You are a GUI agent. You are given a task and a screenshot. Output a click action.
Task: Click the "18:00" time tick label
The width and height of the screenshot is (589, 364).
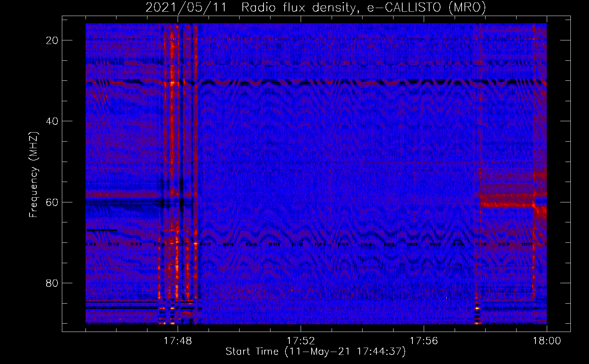(547, 341)
